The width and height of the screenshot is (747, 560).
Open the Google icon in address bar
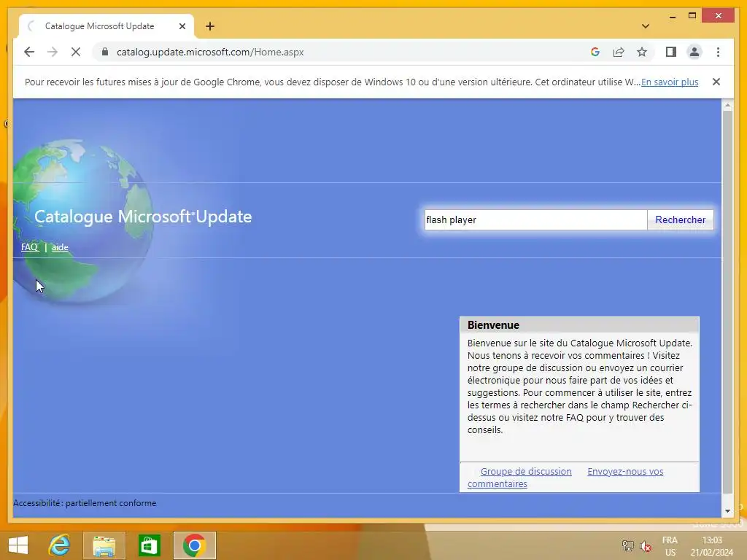click(595, 52)
